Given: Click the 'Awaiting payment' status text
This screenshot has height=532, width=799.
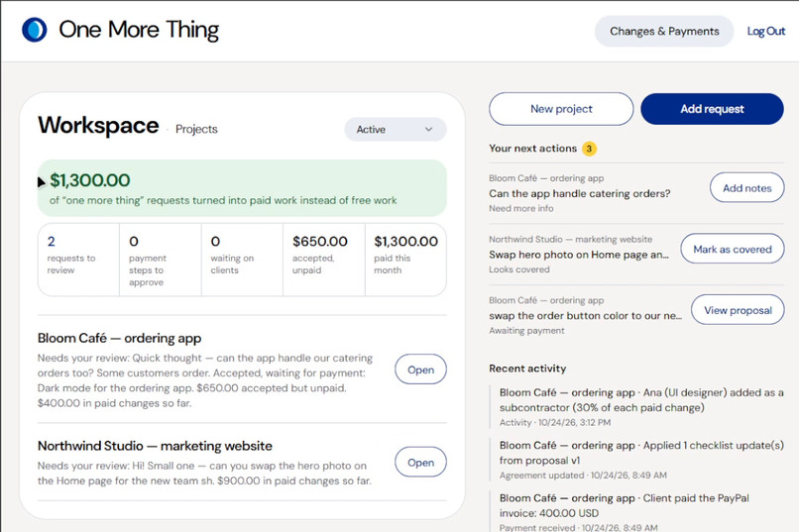Looking at the screenshot, I should pyautogui.click(x=526, y=331).
